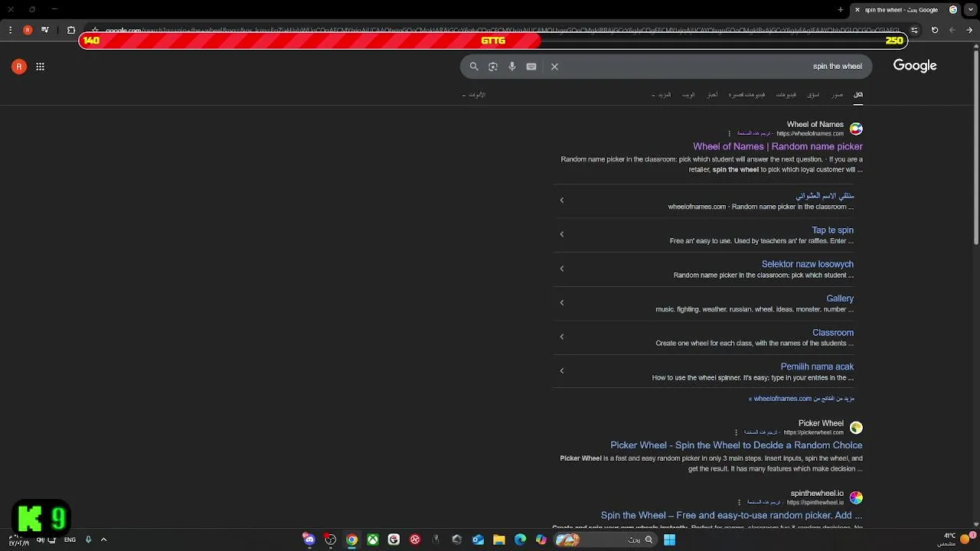
Task: Switch to the Videos tab
Action: [x=786, y=95]
